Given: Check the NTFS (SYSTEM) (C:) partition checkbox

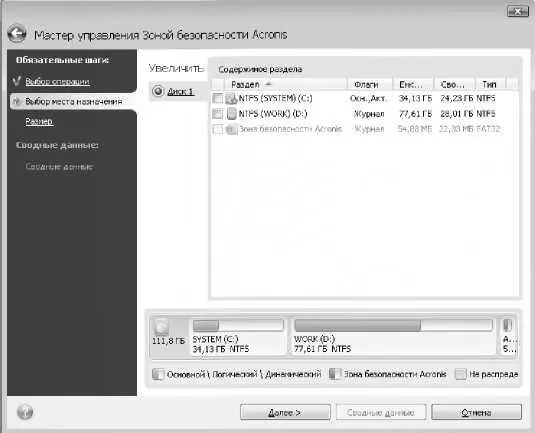Looking at the screenshot, I should coord(217,98).
